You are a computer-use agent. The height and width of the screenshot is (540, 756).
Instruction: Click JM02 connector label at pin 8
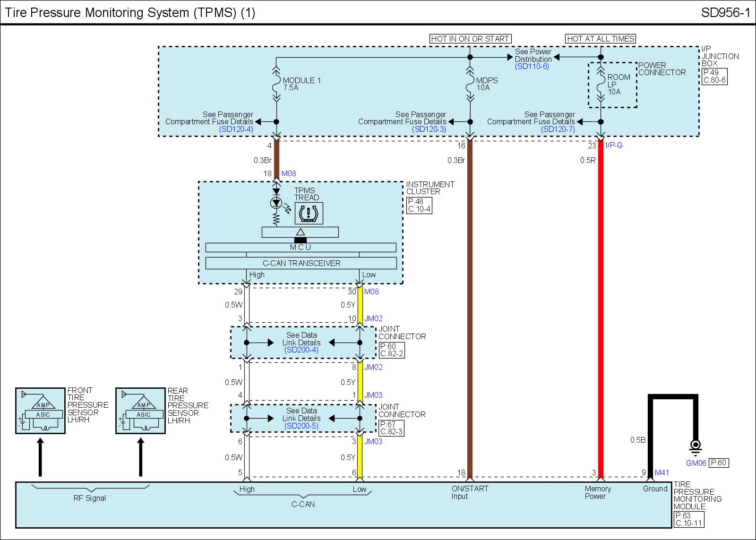[x=373, y=367]
